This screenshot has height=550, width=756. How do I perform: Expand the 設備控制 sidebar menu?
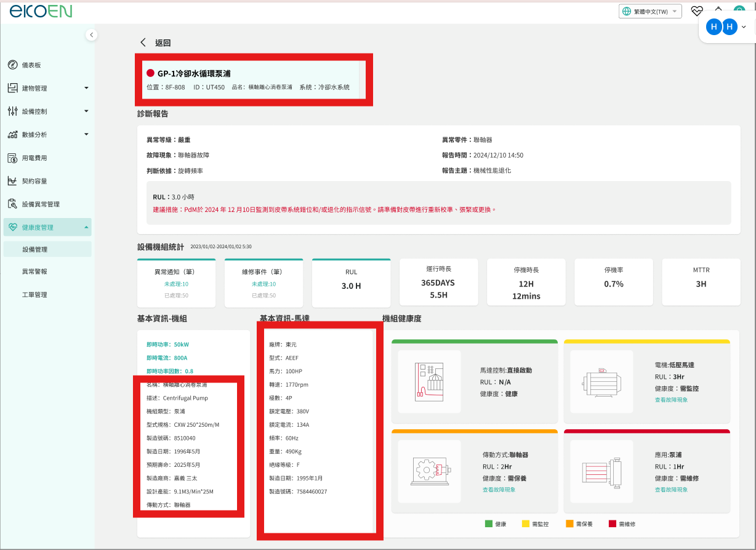click(x=86, y=111)
